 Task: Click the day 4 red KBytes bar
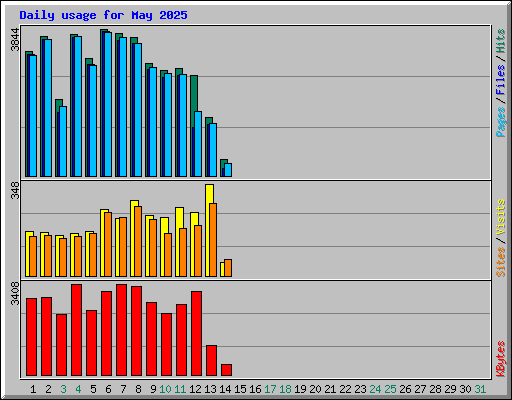click(76, 330)
